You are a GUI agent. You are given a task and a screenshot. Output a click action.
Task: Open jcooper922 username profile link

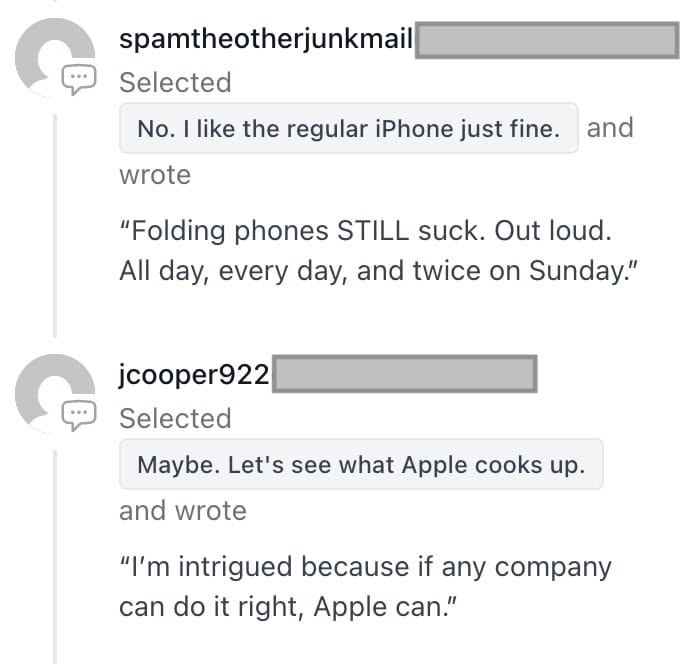pos(194,375)
